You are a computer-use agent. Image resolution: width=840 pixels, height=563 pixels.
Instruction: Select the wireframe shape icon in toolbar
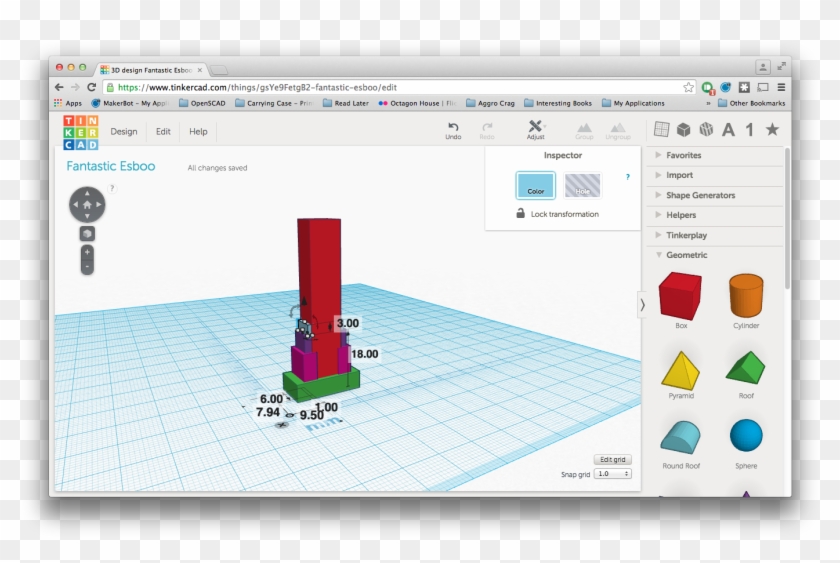point(706,129)
